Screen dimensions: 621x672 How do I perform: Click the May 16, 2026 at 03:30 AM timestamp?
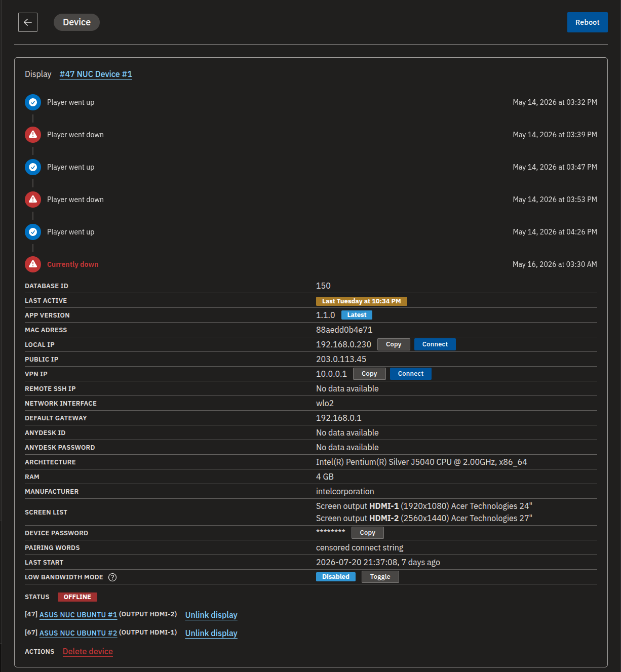[555, 264]
